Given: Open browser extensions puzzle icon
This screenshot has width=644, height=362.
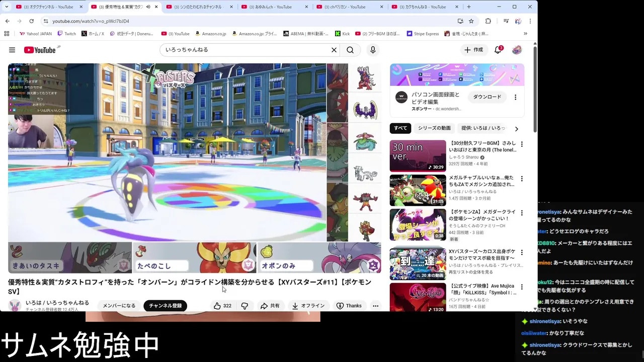Looking at the screenshot, I should (488, 21).
